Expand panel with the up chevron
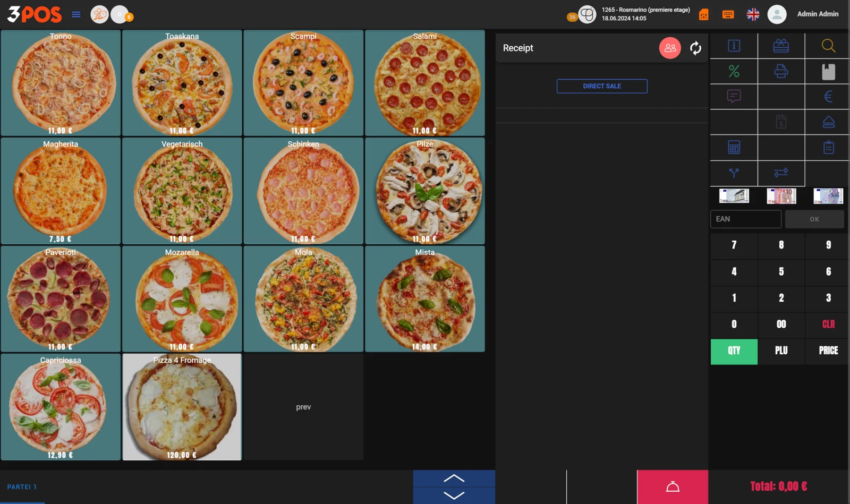The image size is (850, 504). pos(454,479)
